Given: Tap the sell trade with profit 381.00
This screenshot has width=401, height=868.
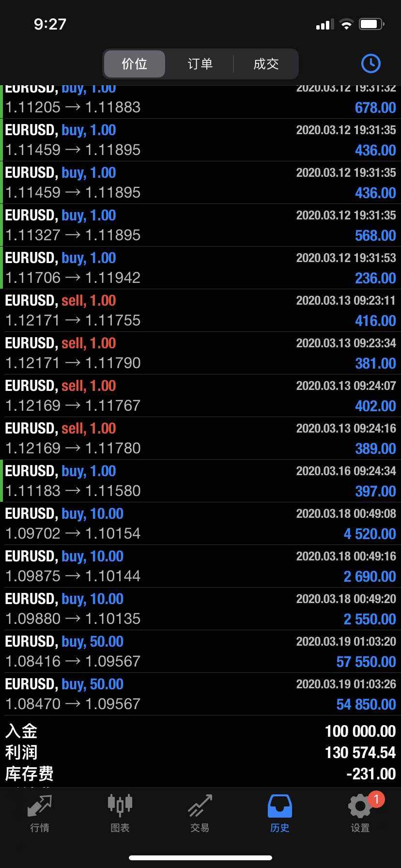Looking at the screenshot, I should point(200,353).
